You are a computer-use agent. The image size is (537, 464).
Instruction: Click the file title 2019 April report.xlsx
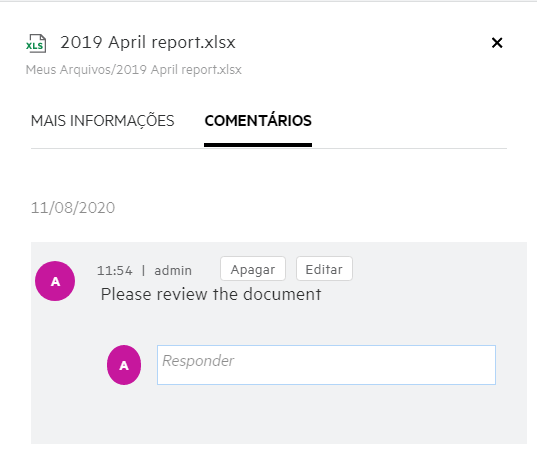pos(148,42)
